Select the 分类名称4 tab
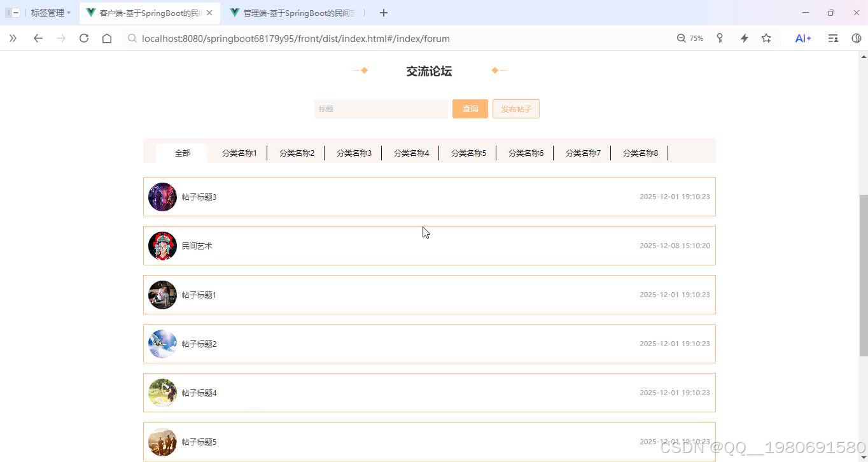The height and width of the screenshot is (462, 868). [411, 153]
